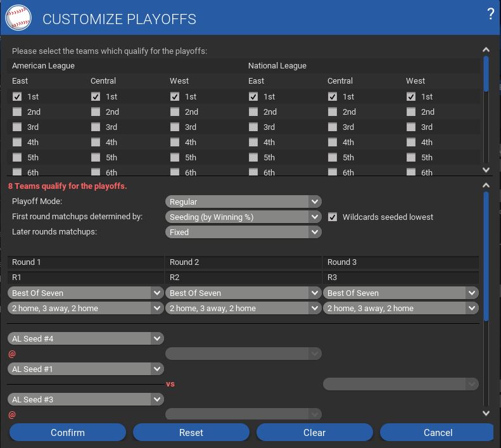Toggle Wildcards seeded lowest checkbox
501x448 pixels.
coord(333,217)
